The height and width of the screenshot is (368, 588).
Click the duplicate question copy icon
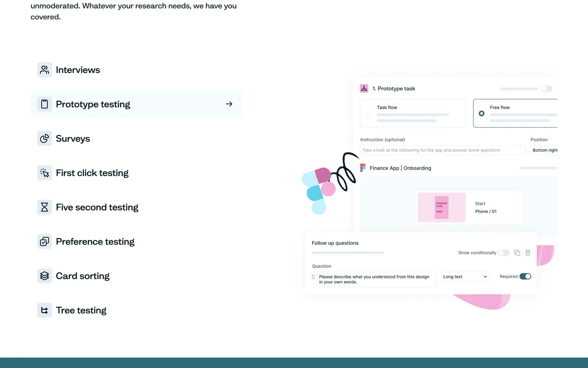[517, 253]
